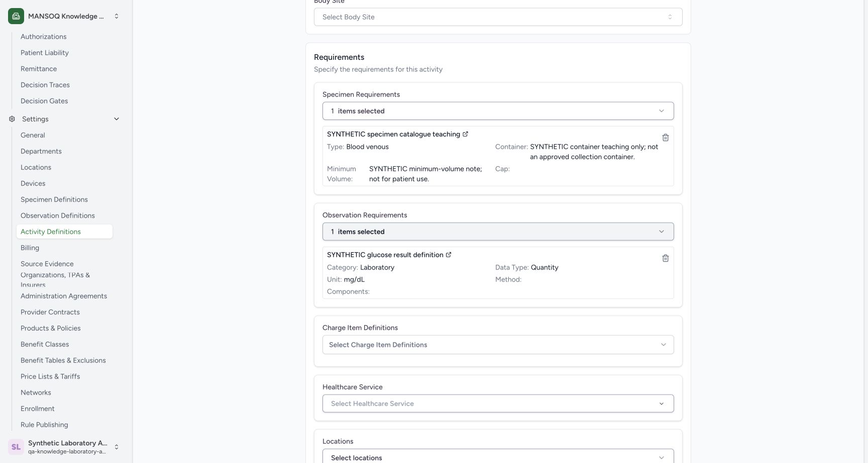Image resolution: width=868 pixels, height=463 pixels.
Task: Open Select Charge Item Definitions dropdown
Action: [498, 345]
